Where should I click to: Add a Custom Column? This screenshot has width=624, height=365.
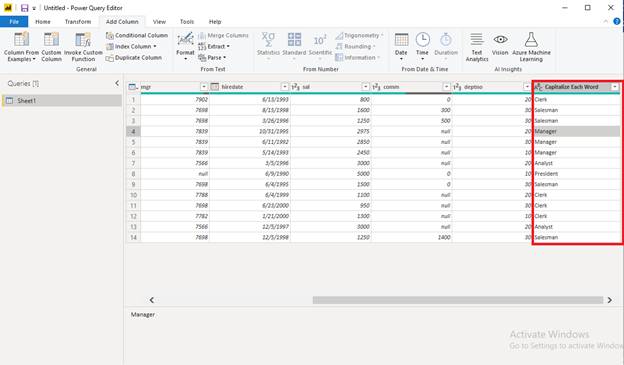[51, 47]
